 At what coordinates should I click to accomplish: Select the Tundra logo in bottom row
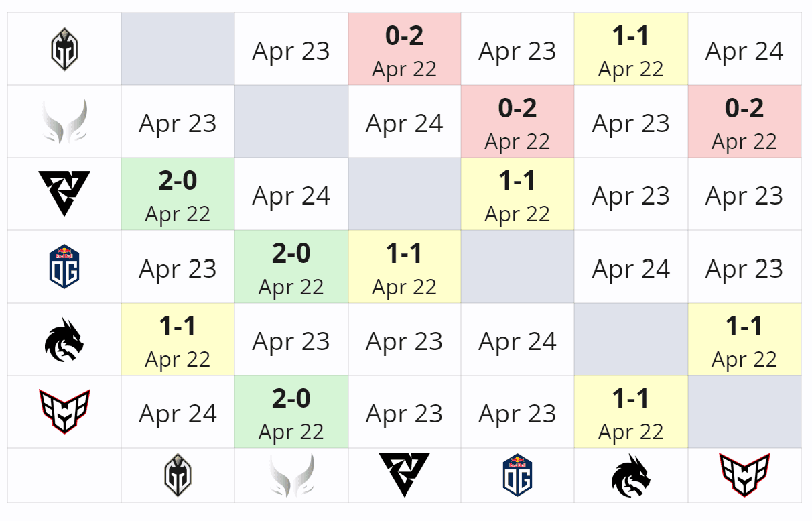pos(404,475)
